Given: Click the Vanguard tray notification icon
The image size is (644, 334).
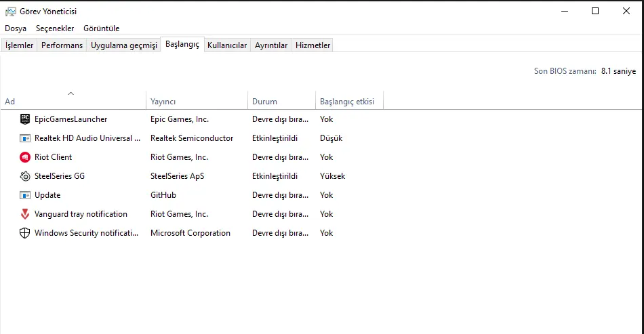Looking at the screenshot, I should pos(25,214).
